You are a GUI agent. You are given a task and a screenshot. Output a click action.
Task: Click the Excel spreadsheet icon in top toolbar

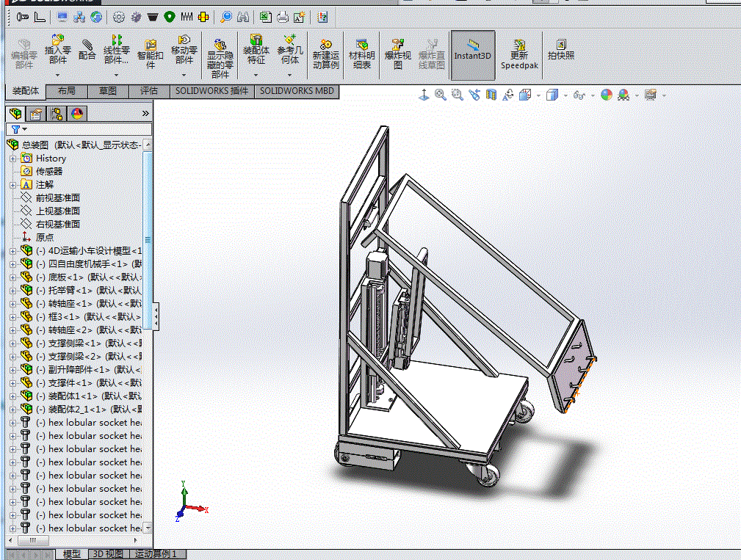(266, 18)
